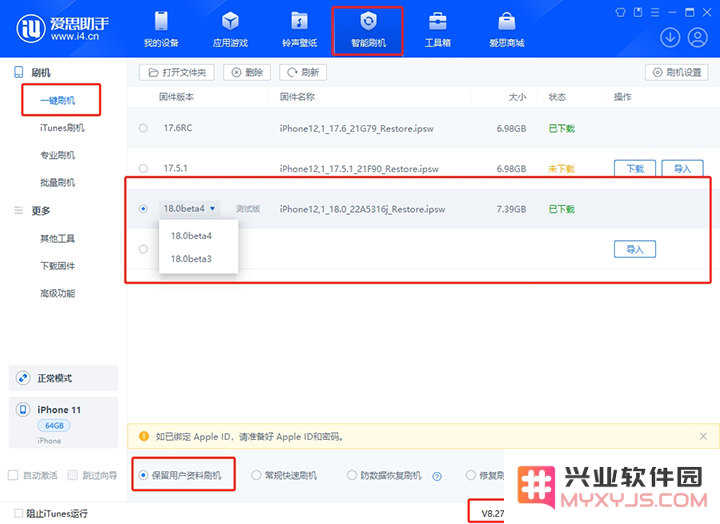Viewport: 720px width, 524px height.
Task: Click the iPhone 11 device card
Action: tap(63, 423)
